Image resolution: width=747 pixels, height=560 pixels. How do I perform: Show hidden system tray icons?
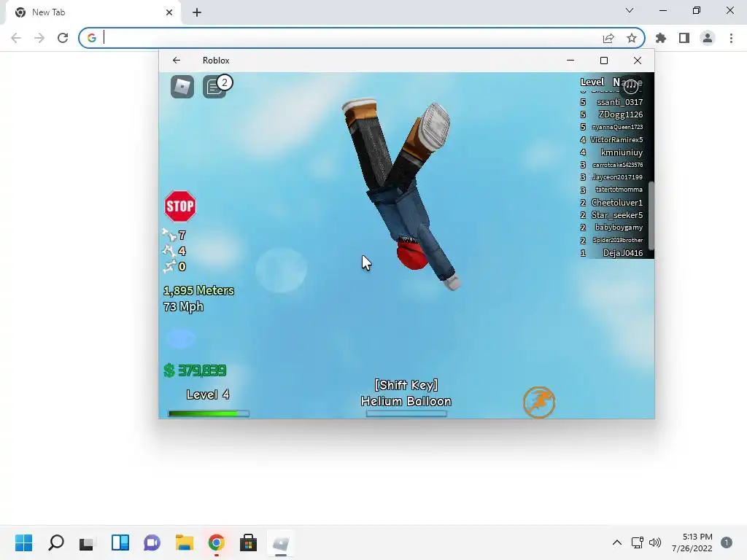tap(617, 542)
